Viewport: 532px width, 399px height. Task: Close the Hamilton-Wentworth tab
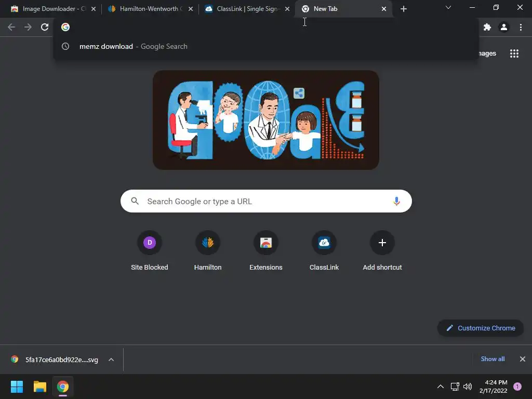[x=191, y=9]
